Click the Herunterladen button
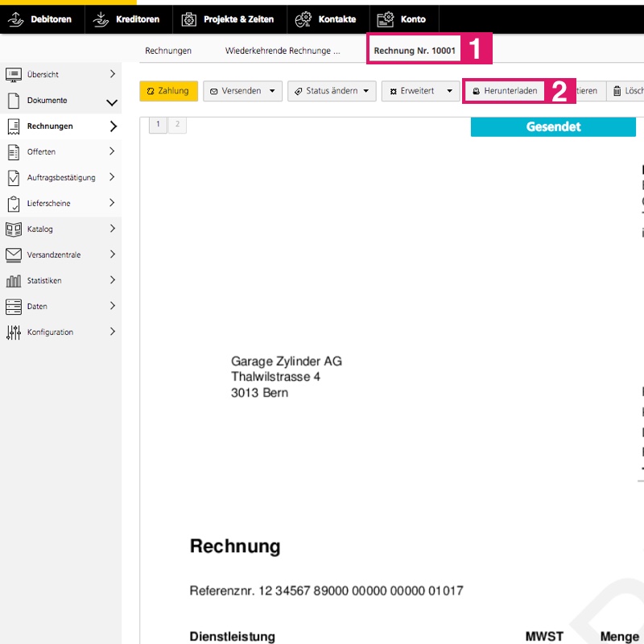644x644 pixels. (x=505, y=91)
